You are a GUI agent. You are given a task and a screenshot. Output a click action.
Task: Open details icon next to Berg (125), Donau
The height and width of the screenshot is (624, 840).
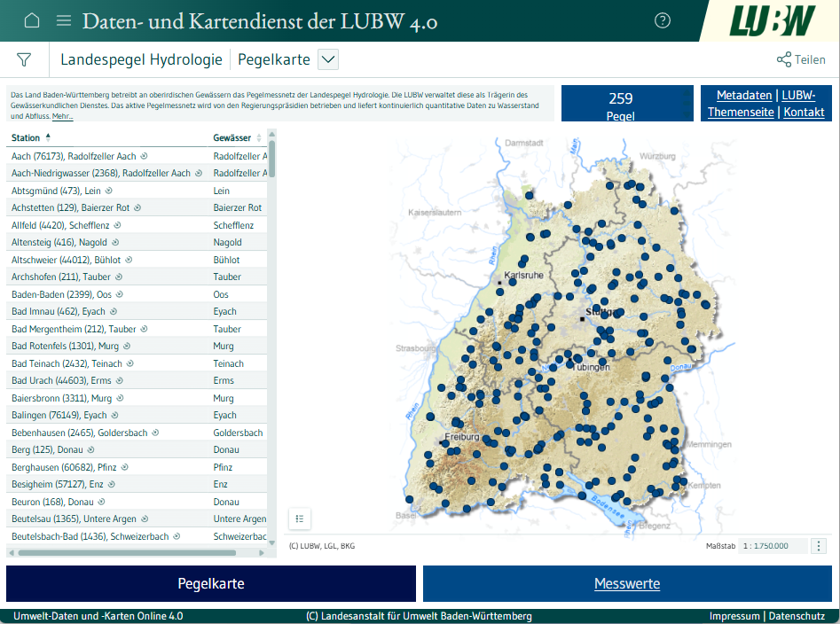point(90,449)
